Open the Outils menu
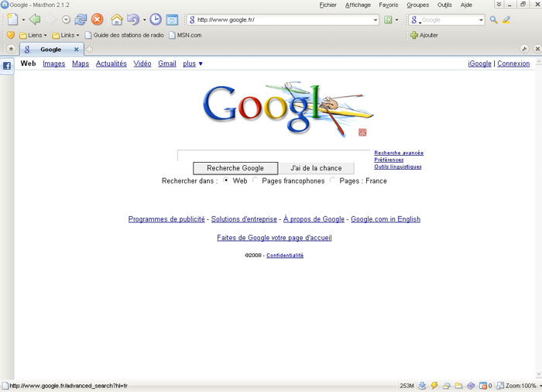Image resolution: width=542 pixels, height=392 pixels. [444, 5]
